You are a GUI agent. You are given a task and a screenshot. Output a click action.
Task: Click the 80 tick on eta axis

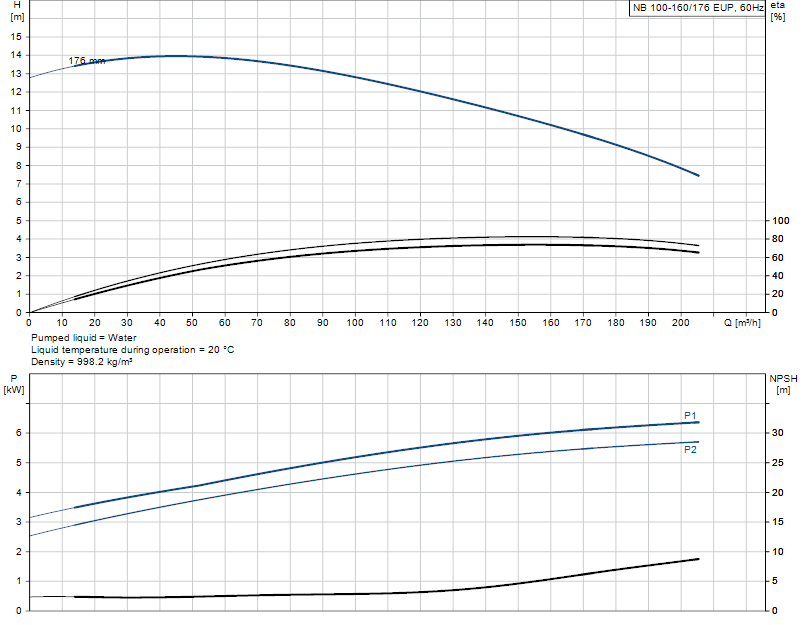click(777, 239)
